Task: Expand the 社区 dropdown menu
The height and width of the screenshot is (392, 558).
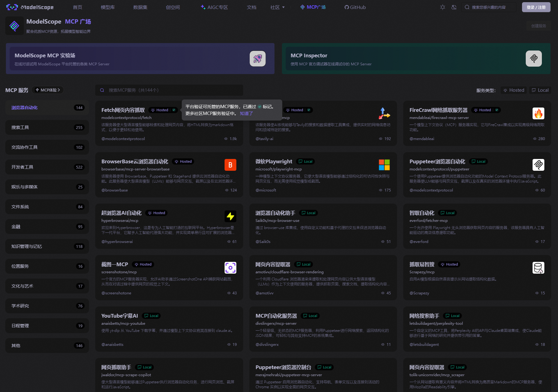Action: [278, 7]
